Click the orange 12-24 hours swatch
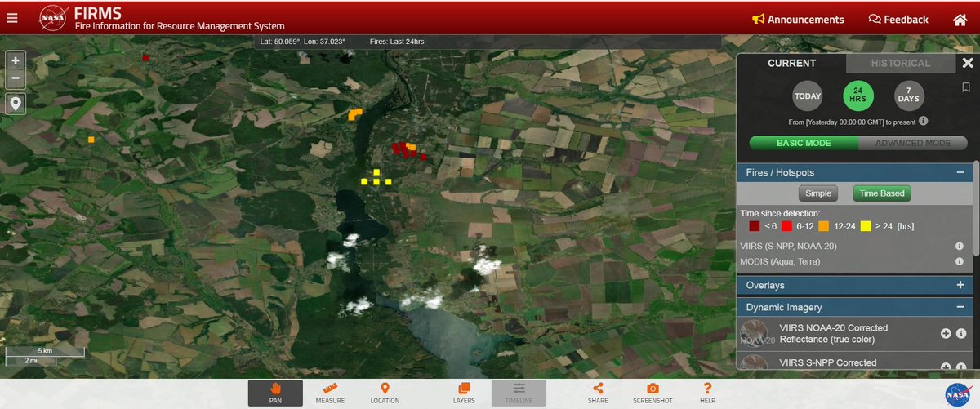This screenshot has width=980, height=409. [x=822, y=225]
